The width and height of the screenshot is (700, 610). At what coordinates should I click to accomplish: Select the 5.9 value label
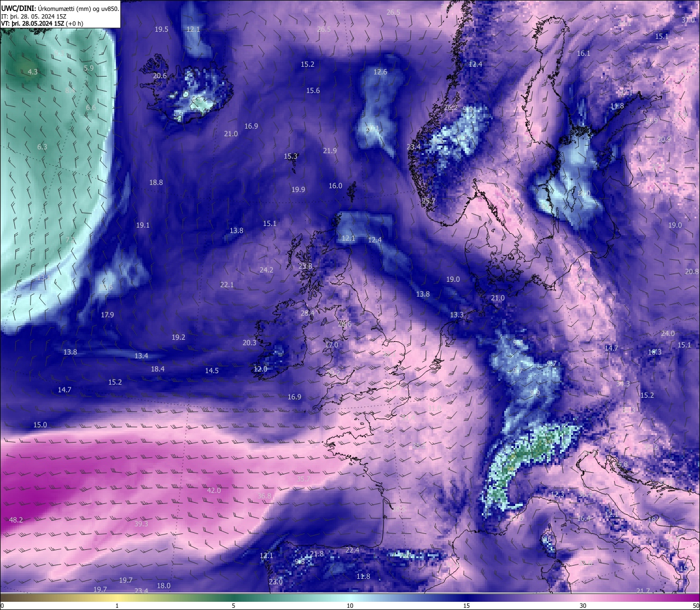pyautogui.click(x=89, y=68)
